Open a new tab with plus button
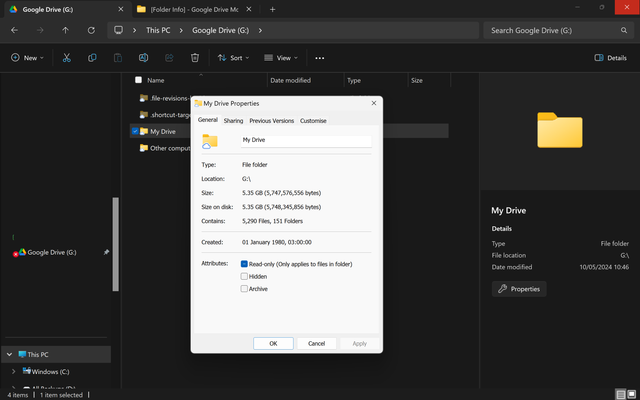640x400 pixels. (272, 9)
